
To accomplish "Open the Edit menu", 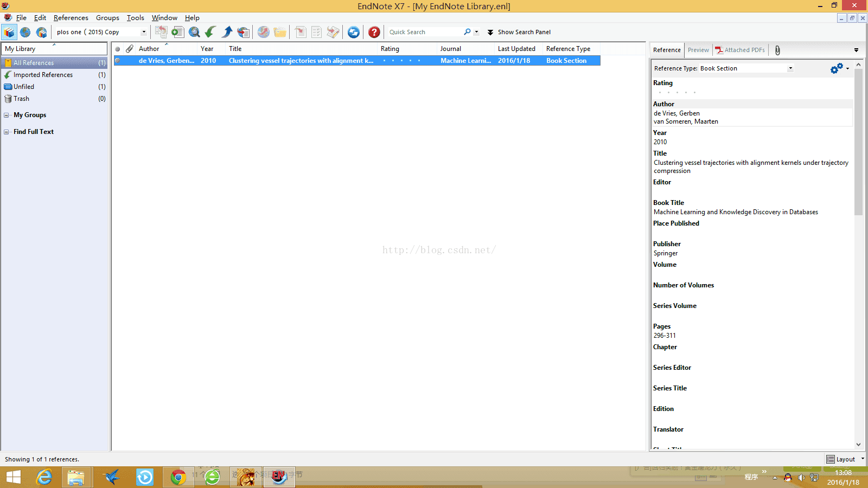I will pyautogui.click(x=40, y=18).
